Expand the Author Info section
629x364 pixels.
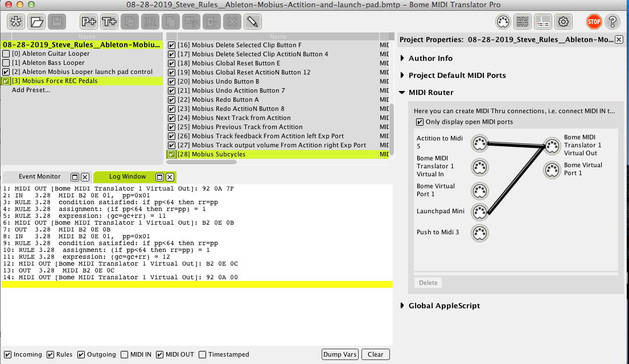click(x=402, y=58)
